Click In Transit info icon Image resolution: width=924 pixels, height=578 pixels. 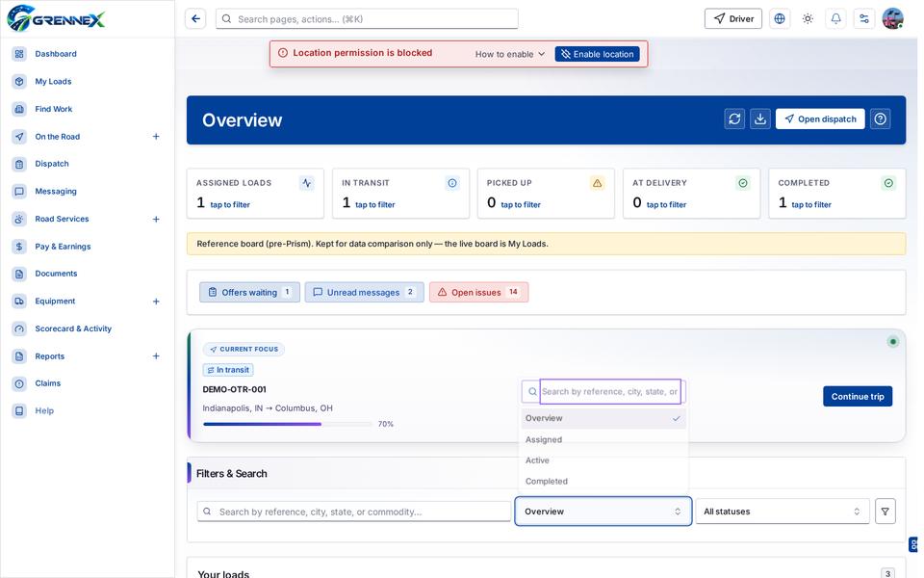(452, 183)
